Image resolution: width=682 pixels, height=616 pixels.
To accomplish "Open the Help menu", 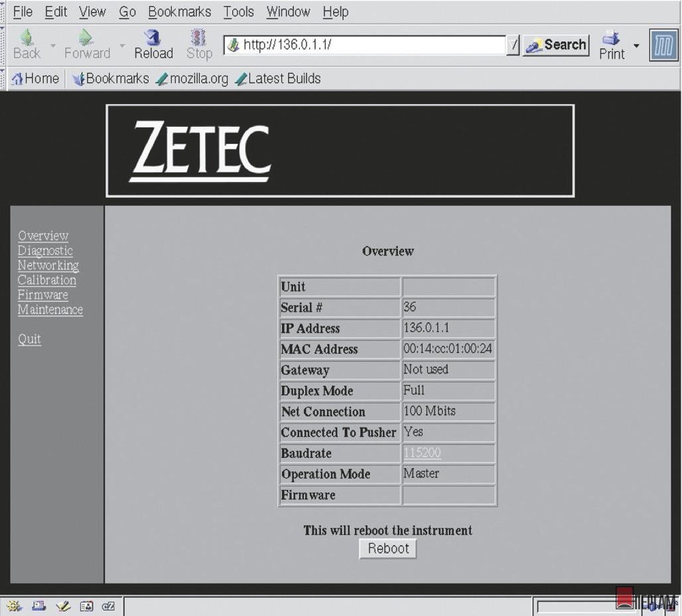I will click(x=335, y=12).
